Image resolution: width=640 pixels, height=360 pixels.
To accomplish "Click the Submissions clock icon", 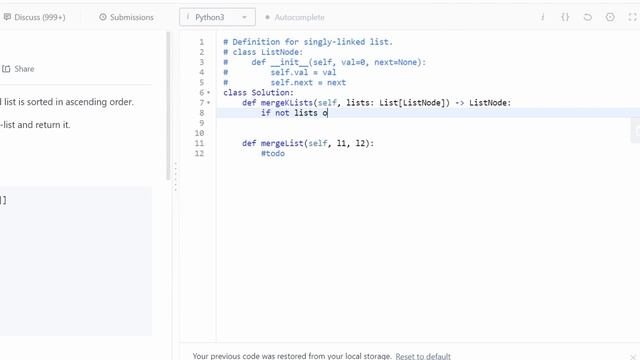I will coord(103,17).
